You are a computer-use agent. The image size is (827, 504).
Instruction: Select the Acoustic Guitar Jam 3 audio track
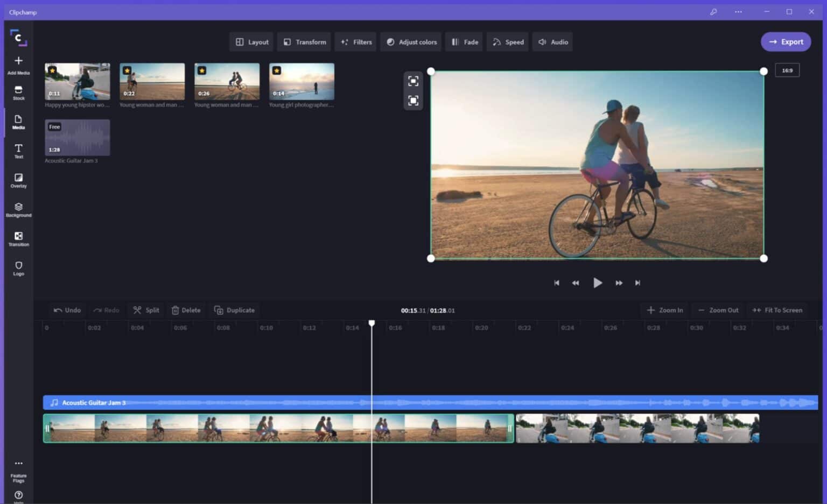430,402
